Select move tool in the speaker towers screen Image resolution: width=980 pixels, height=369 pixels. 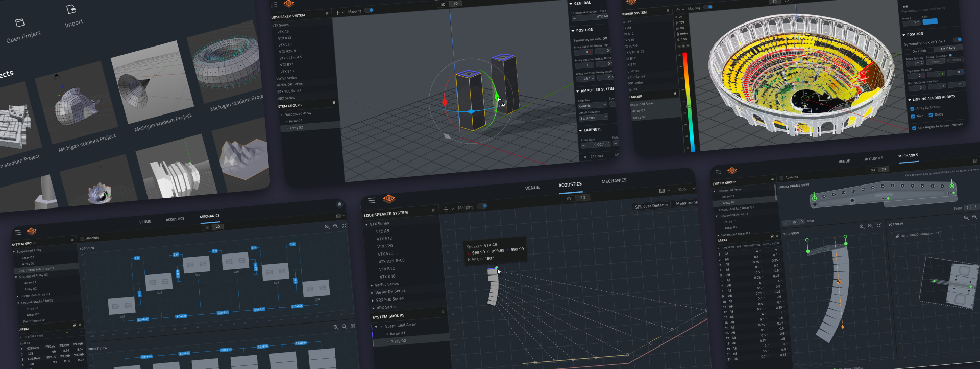click(337, 12)
